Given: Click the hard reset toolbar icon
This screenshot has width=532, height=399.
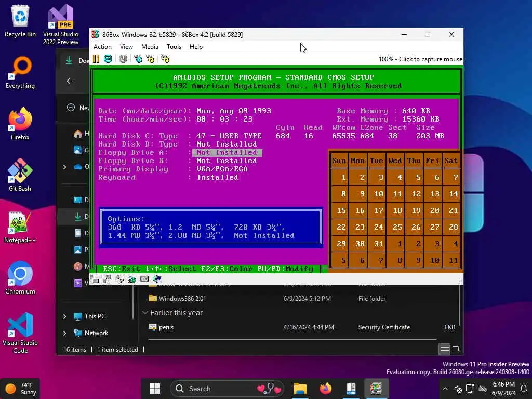Looking at the screenshot, I should tap(108, 59).
